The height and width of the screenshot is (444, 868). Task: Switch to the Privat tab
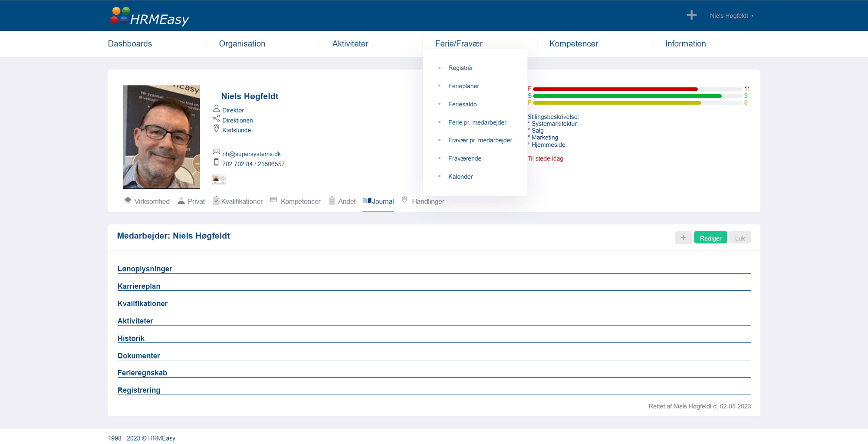(191, 201)
